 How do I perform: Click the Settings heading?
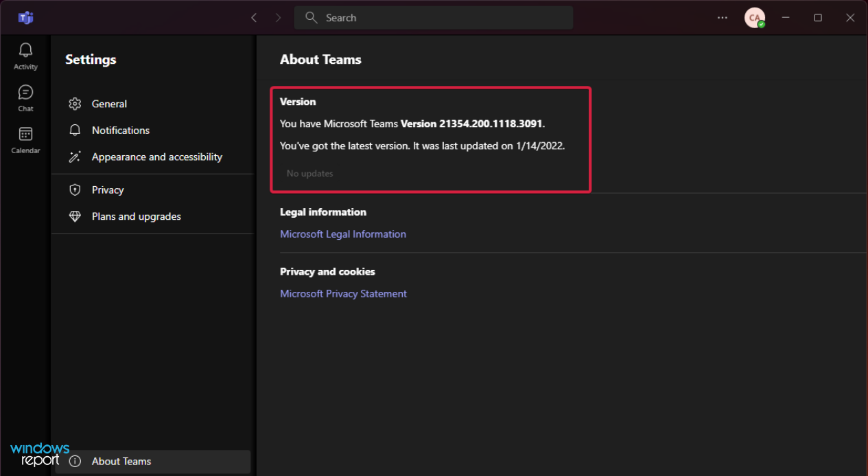click(x=91, y=60)
